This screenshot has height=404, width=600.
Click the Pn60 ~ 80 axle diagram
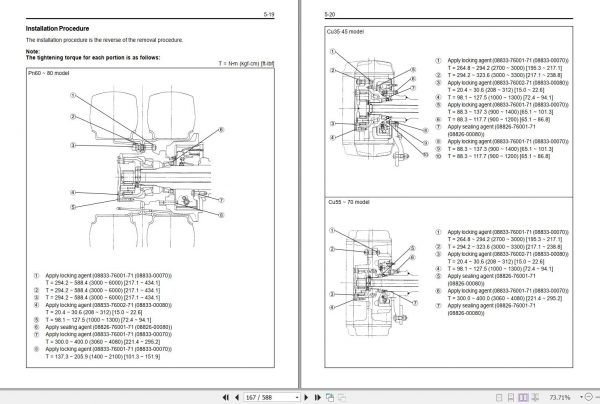click(147, 168)
